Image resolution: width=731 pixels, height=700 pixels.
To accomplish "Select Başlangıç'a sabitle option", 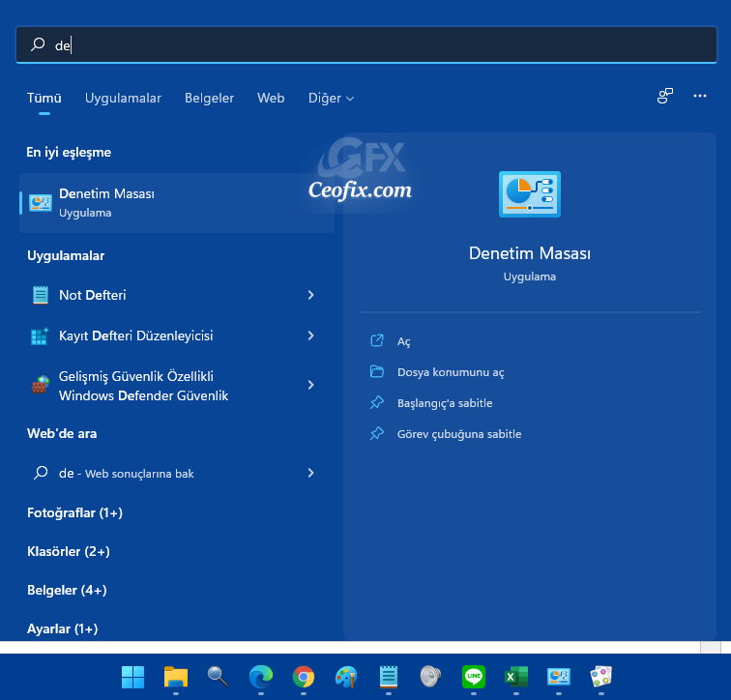I will (445, 403).
